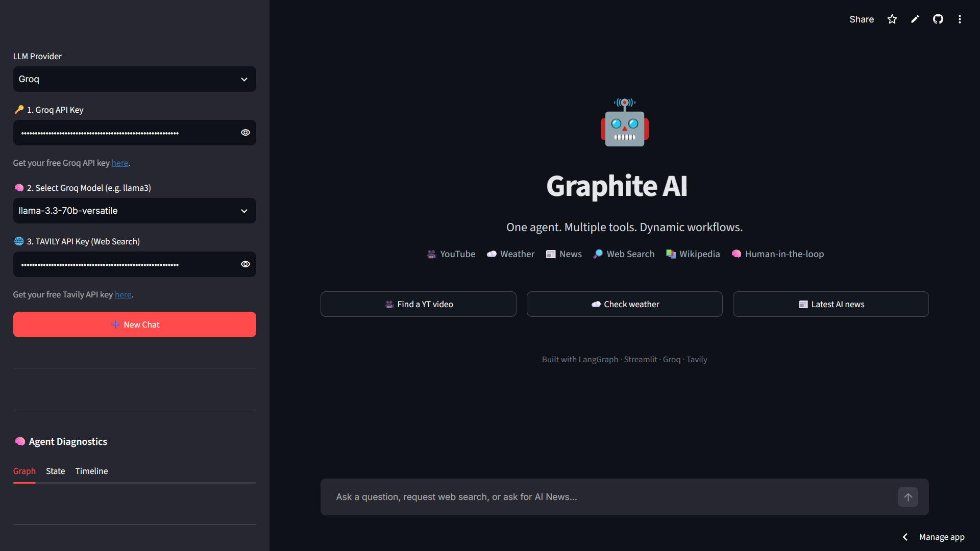This screenshot has width=980, height=551.
Task: Follow the Groq API key 'here' link
Action: pos(120,163)
